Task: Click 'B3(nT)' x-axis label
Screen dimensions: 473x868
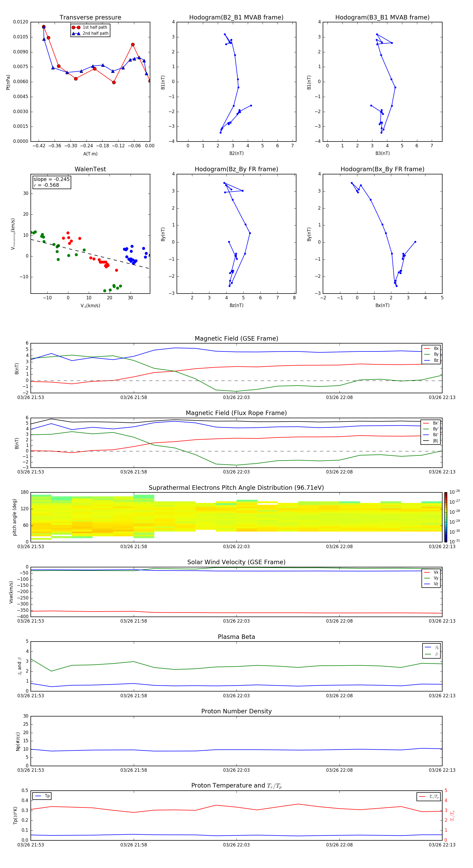Action: click(x=382, y=153)
